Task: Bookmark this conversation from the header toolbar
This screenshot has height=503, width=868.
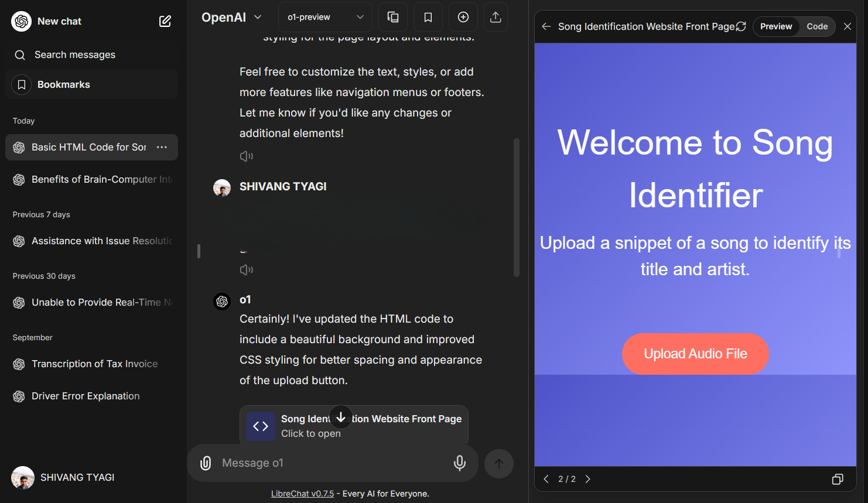Action: (x=428, y=18)
